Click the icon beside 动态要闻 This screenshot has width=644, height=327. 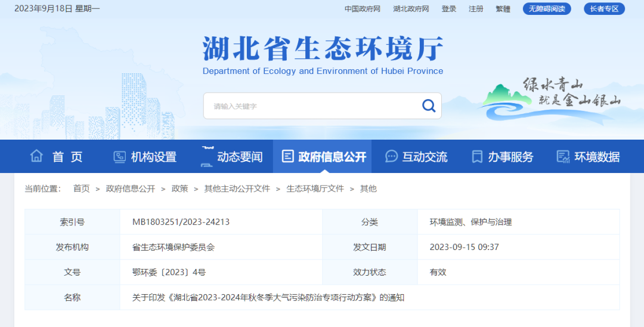(206, 156)
